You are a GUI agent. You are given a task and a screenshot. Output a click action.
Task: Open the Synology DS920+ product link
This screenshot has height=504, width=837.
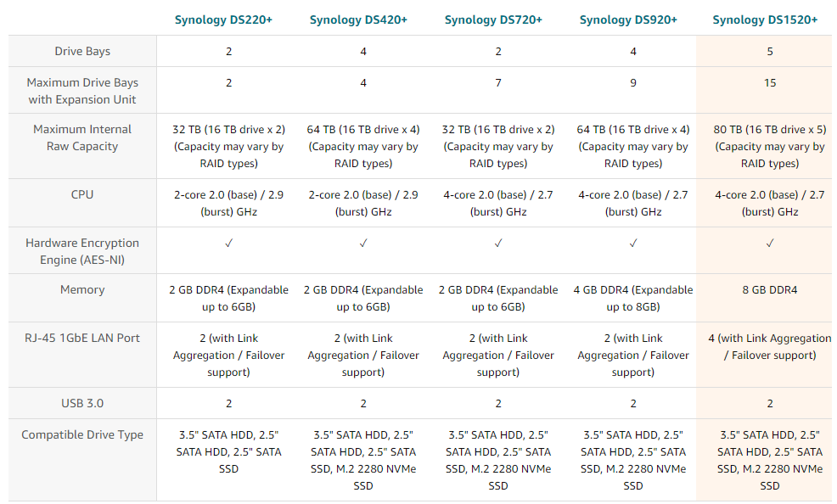[x=628, y=20]
